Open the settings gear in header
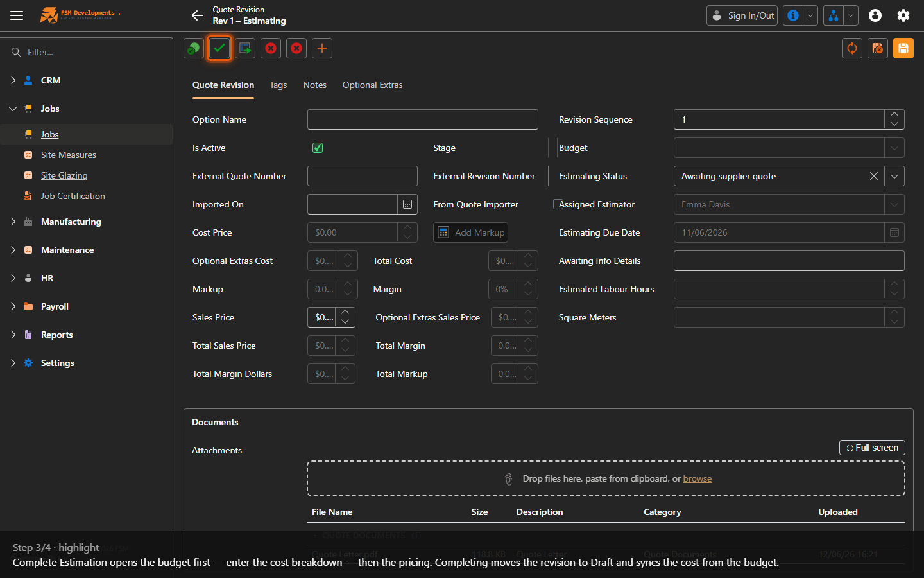 [x=903, y=15]
